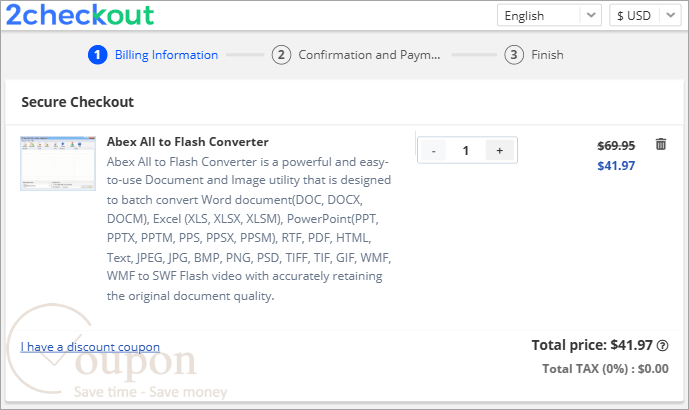The height and width of the screenshot is (410, 689).
Task: Click the quantity field showing 1
Action: (466, 151)
